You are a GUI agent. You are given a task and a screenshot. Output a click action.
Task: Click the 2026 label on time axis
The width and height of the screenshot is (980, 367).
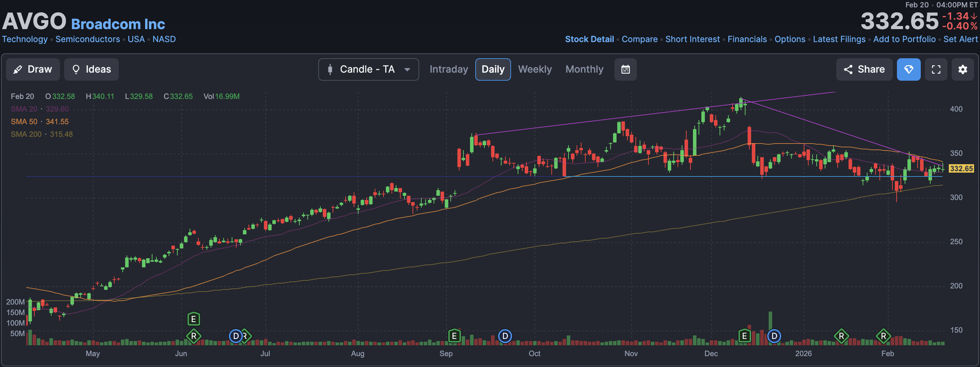tap(803, 353)
